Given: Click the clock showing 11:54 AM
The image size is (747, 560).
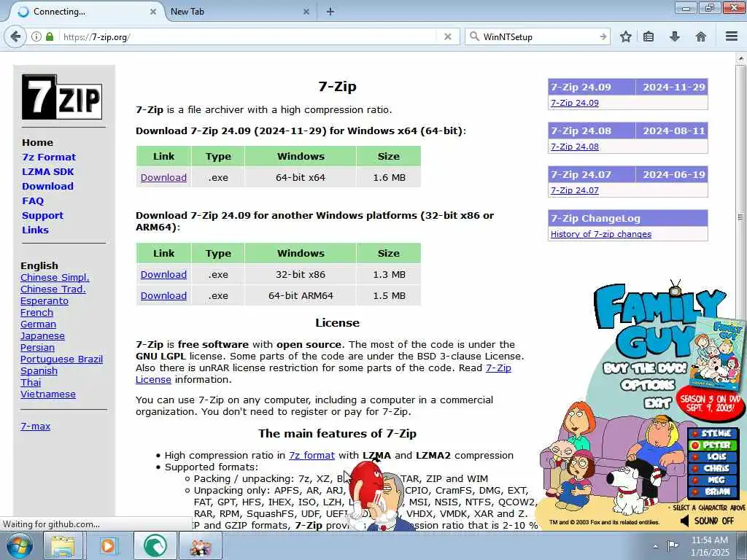Looking at the screenshot, I should [709, 540].
